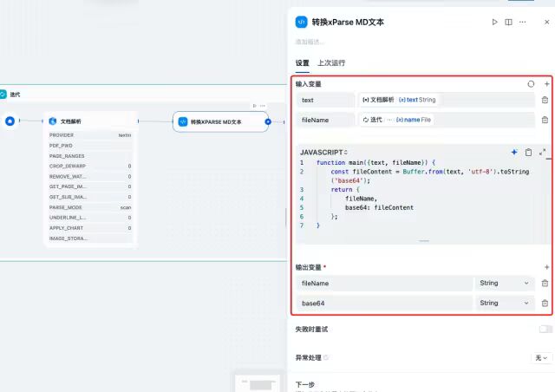555x392 pixels.
Task: Expand the code editor to fullscreen
Action: (543, 152)
